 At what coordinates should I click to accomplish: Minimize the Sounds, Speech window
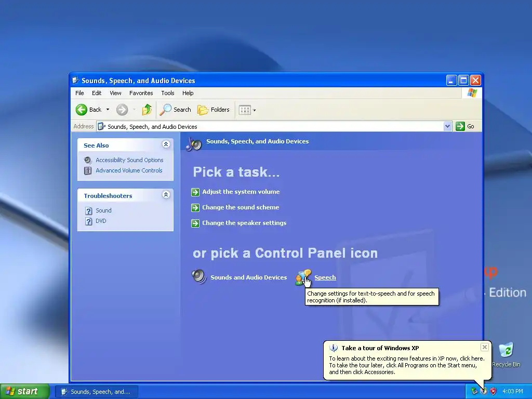point(451,81)
